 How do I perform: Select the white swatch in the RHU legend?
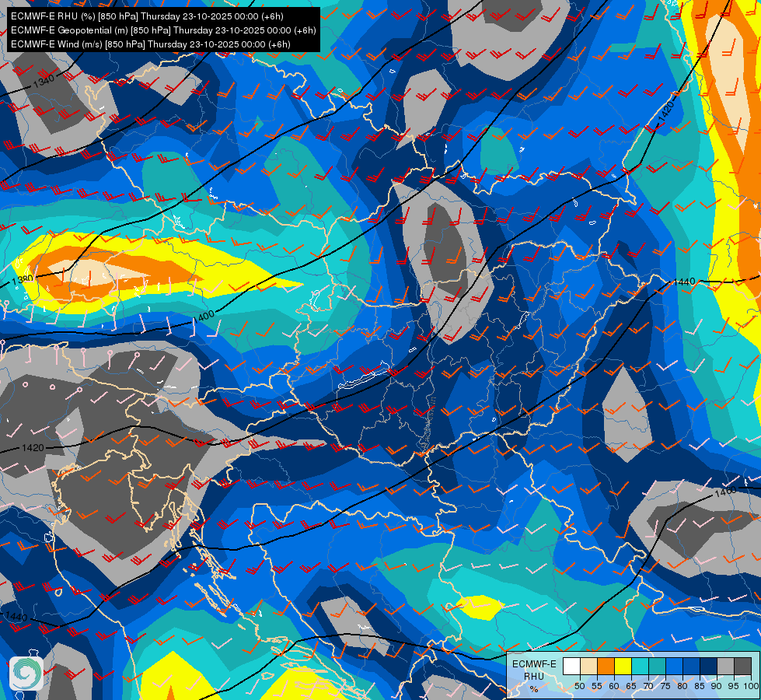[571, 667]
